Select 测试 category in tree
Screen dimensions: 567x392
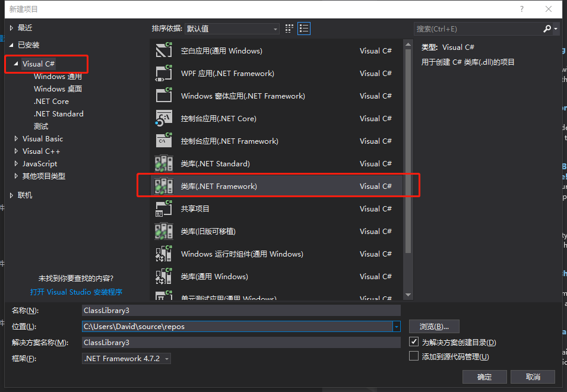[x=41, y=126]
